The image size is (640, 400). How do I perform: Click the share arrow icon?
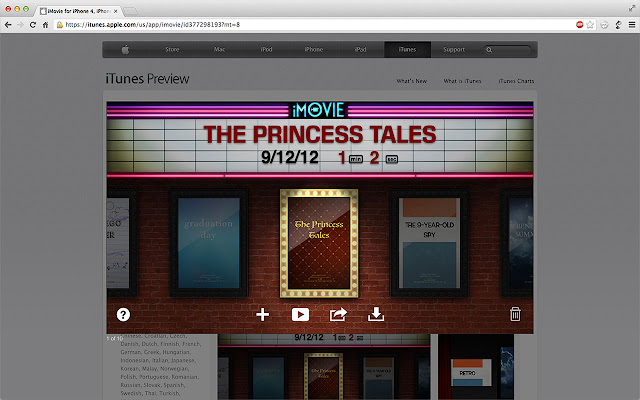tap(338, 314)
